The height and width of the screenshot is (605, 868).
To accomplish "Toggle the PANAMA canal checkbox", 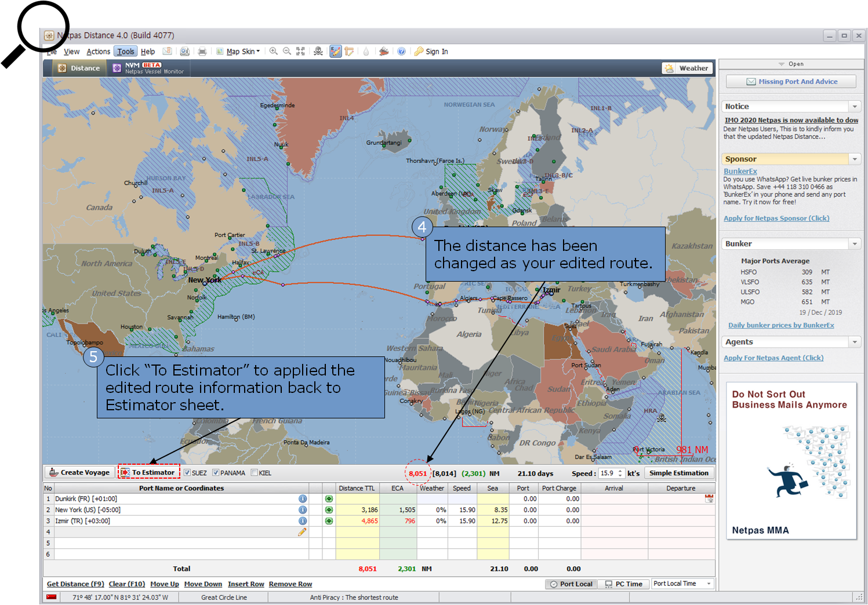I will point(216,473).
